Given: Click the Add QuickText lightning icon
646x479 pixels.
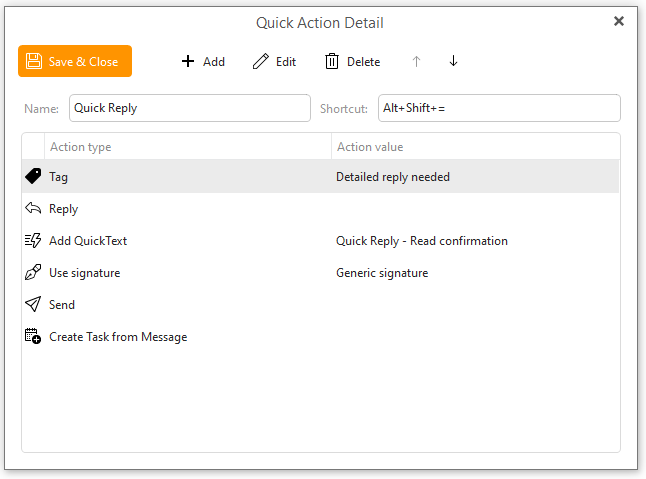Looking at the screenshot, I should tap(33, 241).
